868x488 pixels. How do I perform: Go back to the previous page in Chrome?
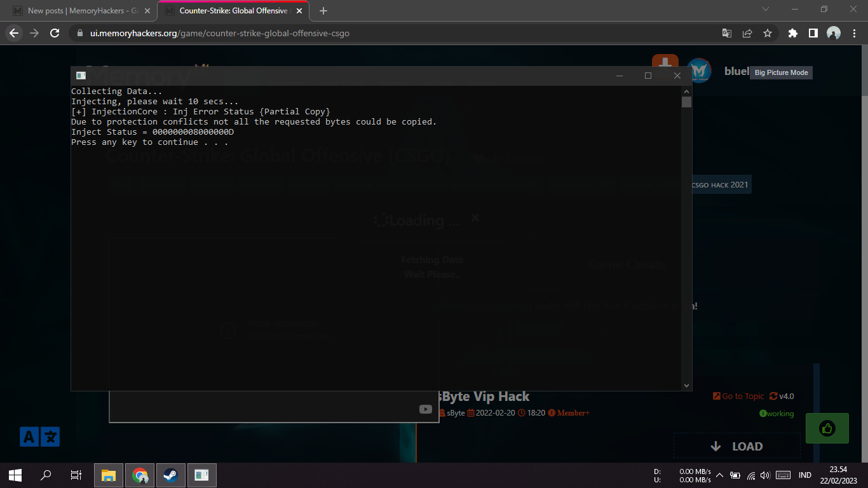[x=14, y=33]
